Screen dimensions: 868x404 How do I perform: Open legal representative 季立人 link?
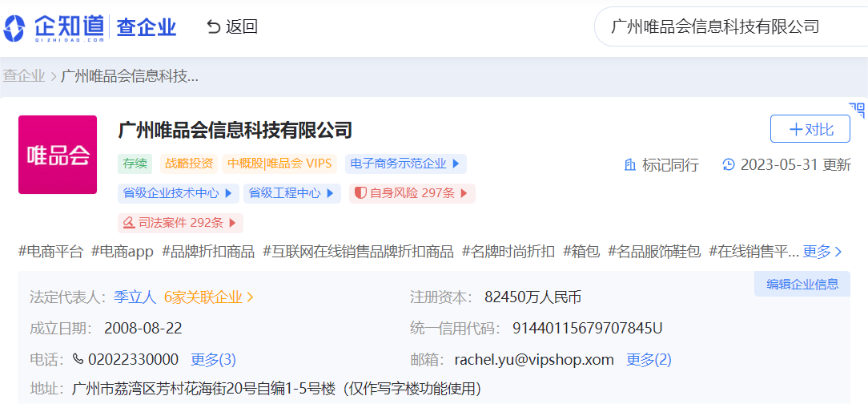click(x=135, y=297)
